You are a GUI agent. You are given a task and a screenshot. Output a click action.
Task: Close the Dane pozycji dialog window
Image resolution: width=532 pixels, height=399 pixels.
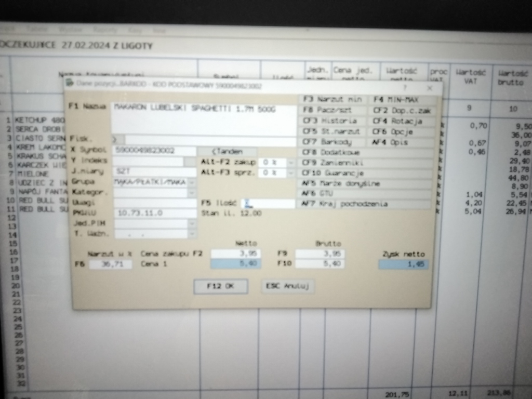pos(429,88)
